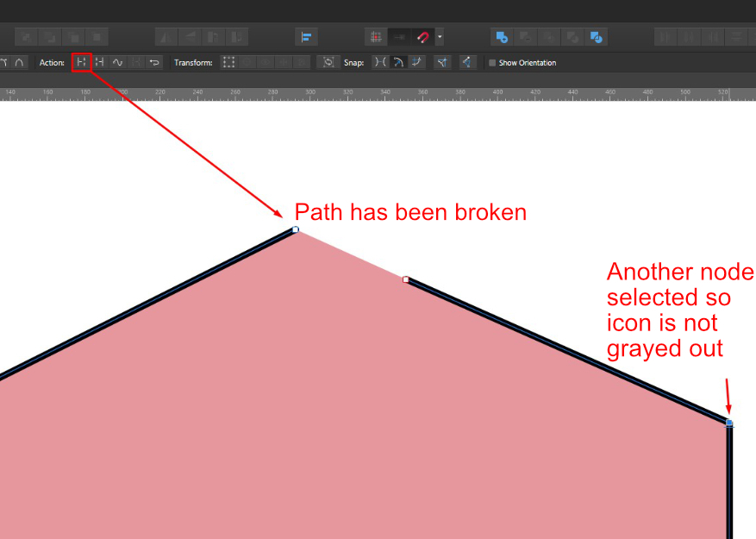The image size is (756, 539).
Task: Toggle Snap All Selected Nodes option
Action: click(x=416, y=62)
